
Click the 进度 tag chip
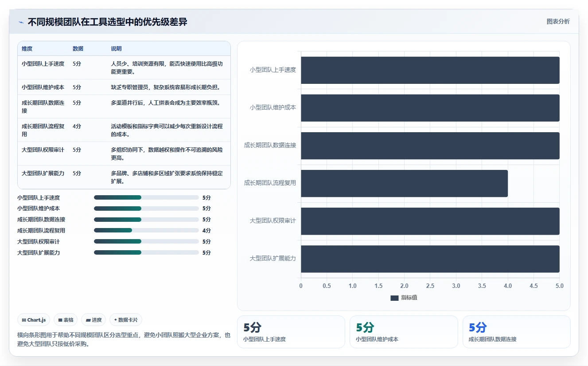click(x=93, y=320)
